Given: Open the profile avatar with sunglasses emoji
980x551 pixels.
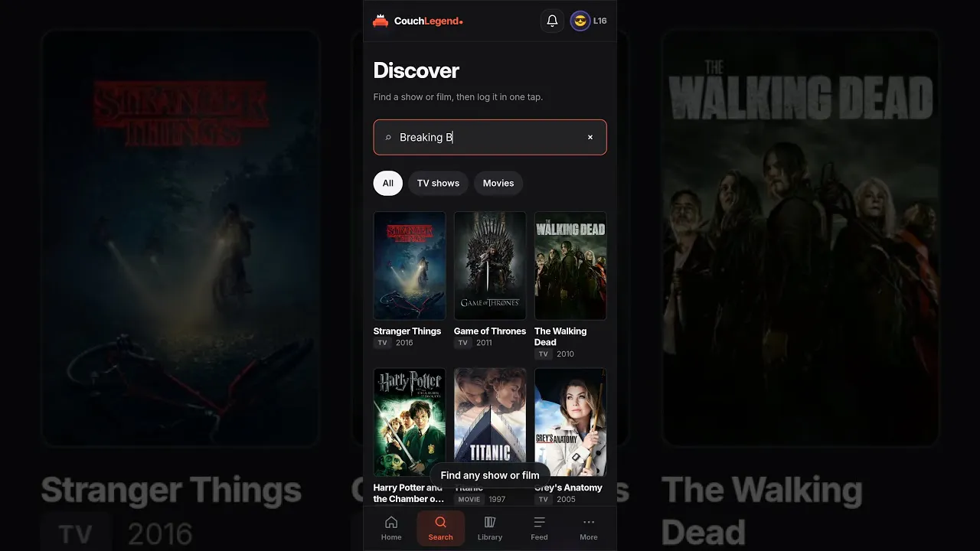Looking at the screenshot, I should (x=580, y=21).
